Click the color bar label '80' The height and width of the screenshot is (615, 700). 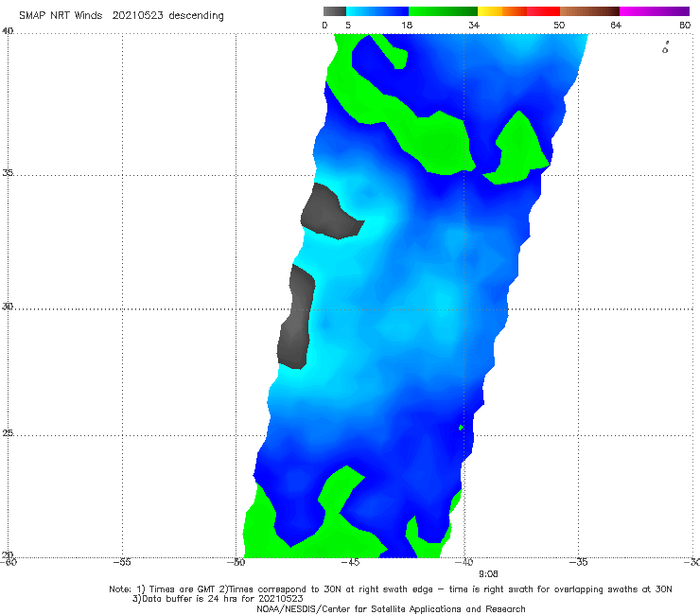(x=685, y=25)
